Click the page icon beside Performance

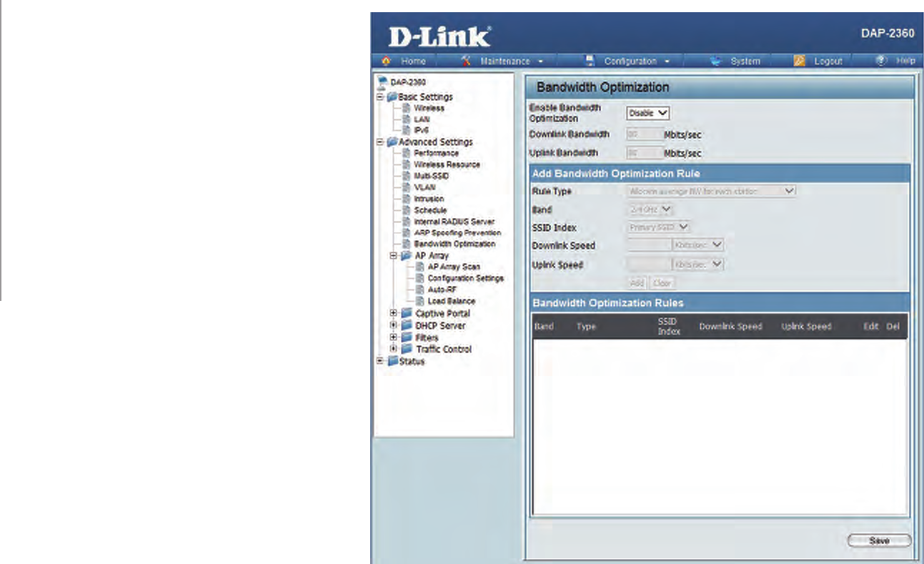coord(406,153)
